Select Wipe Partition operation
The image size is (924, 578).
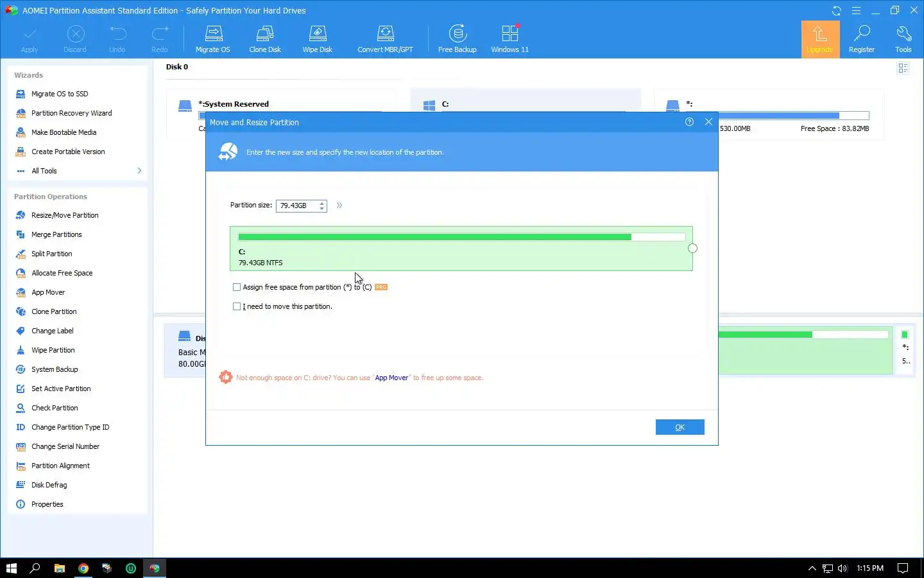point(53,350)
